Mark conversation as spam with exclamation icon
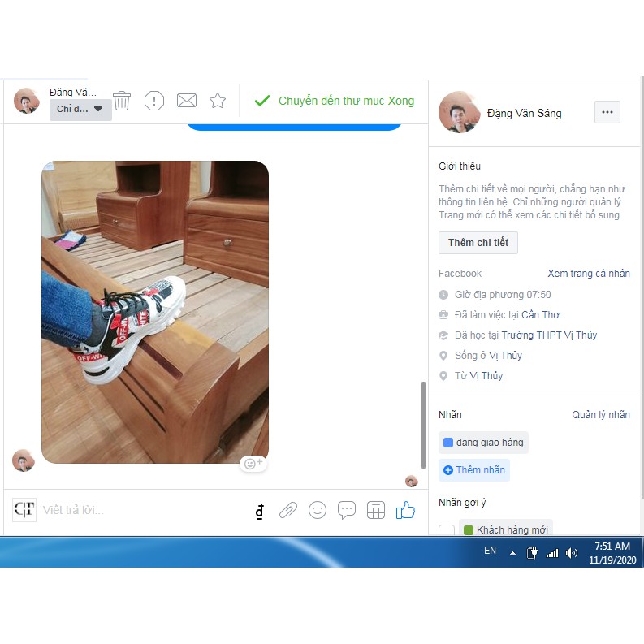The image size is (644, 644). point(154,101)
